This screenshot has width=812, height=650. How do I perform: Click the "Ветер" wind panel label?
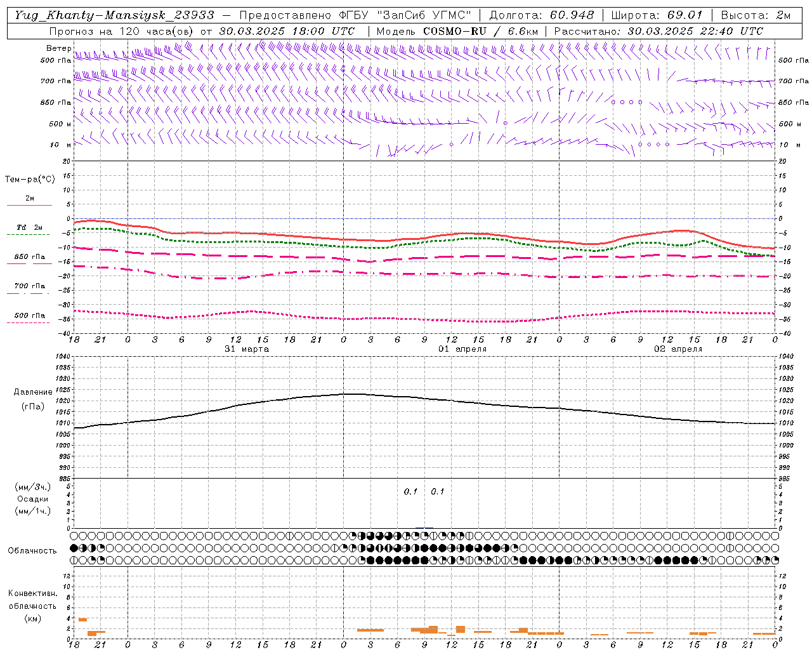pyautogui.click(x=59, y=48)
